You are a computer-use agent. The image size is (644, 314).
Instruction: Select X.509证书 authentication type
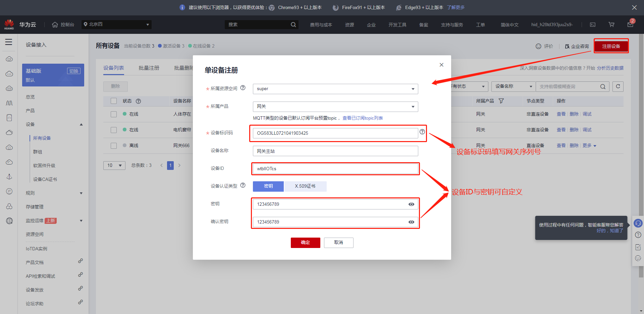(x=305, y=186)
